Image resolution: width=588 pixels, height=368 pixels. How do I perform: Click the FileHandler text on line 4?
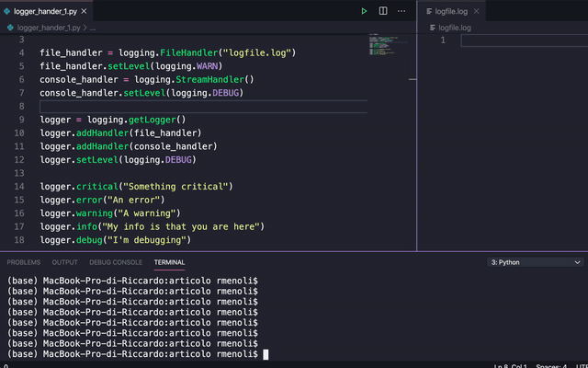click(189, 53)
